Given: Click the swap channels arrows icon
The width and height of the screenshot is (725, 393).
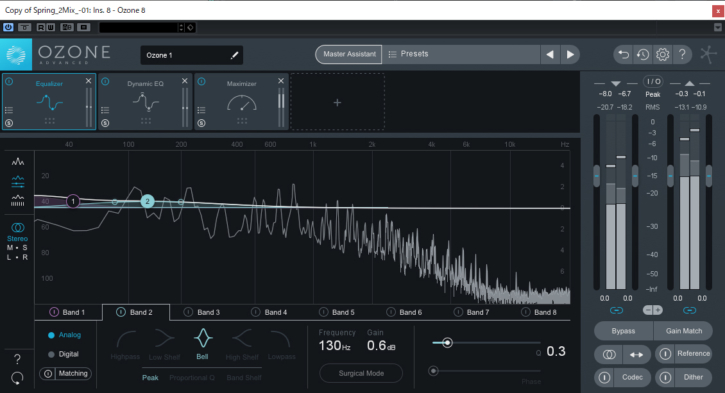Looking at the screenshot, I should pos(636,355).
